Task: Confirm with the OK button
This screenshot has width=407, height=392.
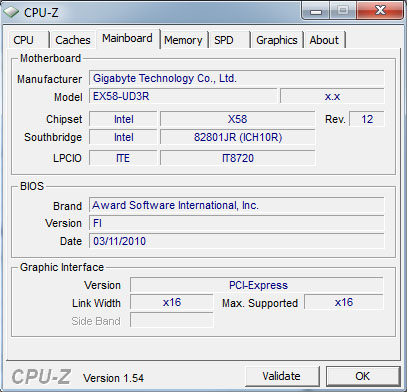Action: [x=363, y=376]
